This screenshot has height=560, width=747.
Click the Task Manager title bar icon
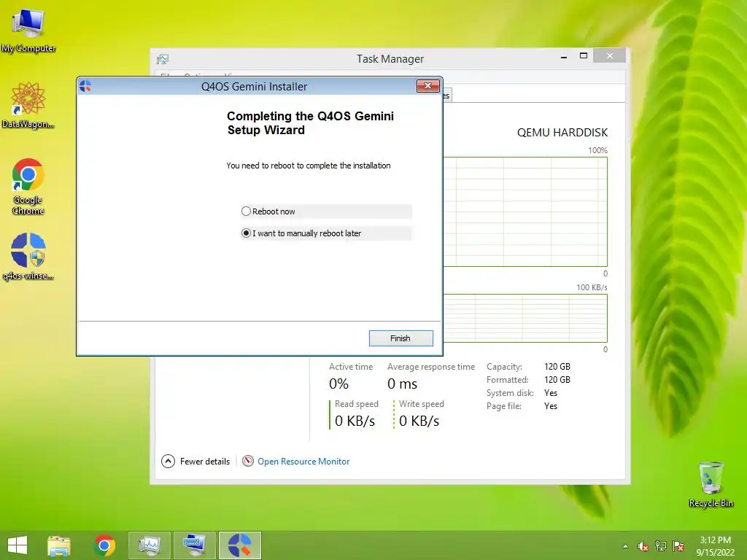click(163, 59)
